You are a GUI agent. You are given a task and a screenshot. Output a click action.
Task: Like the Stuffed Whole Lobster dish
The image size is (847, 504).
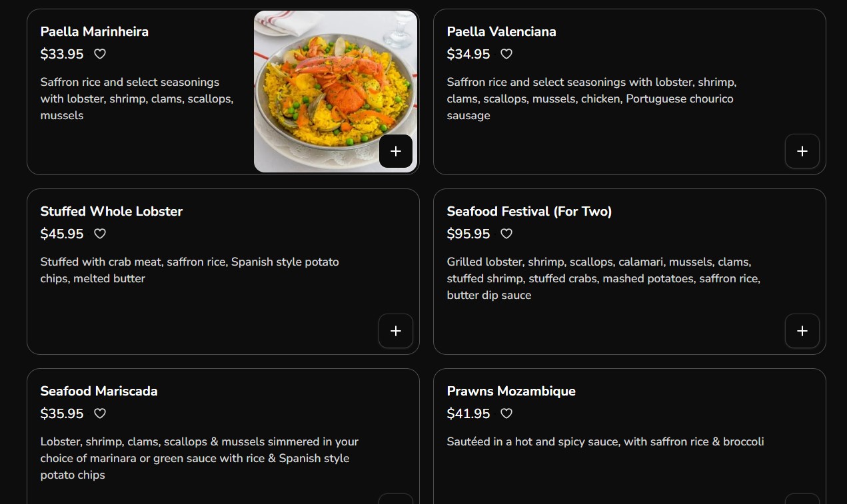pos(100,234)
